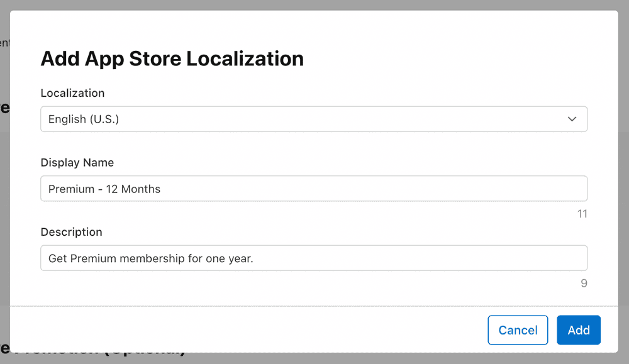The width and height of the screenshot is (629, 364).
Task: Place cursor in "Premium - 12 Months" text
Action: click(x=104, y=189)
